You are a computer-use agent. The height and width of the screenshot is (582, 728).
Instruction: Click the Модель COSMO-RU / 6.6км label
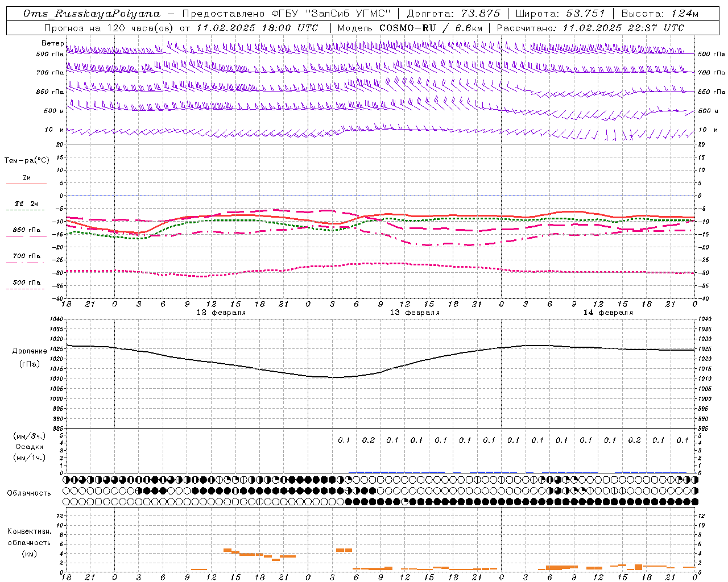pyautogui.click(x=410, y=28)
